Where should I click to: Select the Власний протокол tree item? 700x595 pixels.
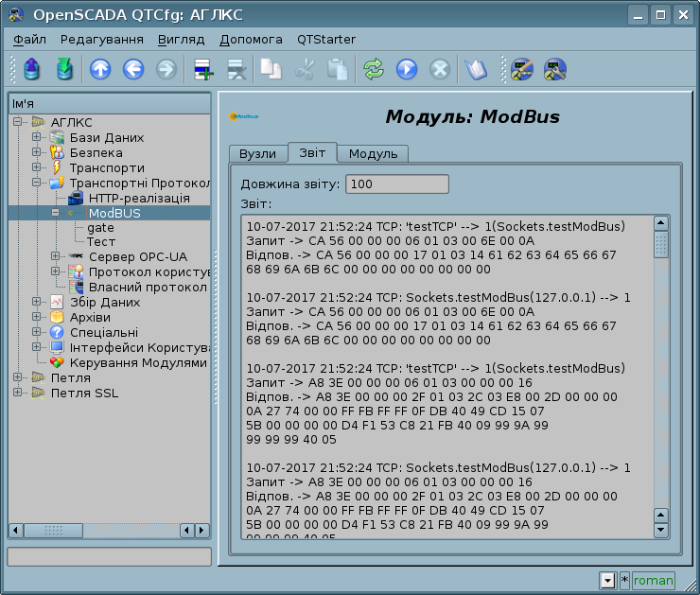click(x=148, y=287)
